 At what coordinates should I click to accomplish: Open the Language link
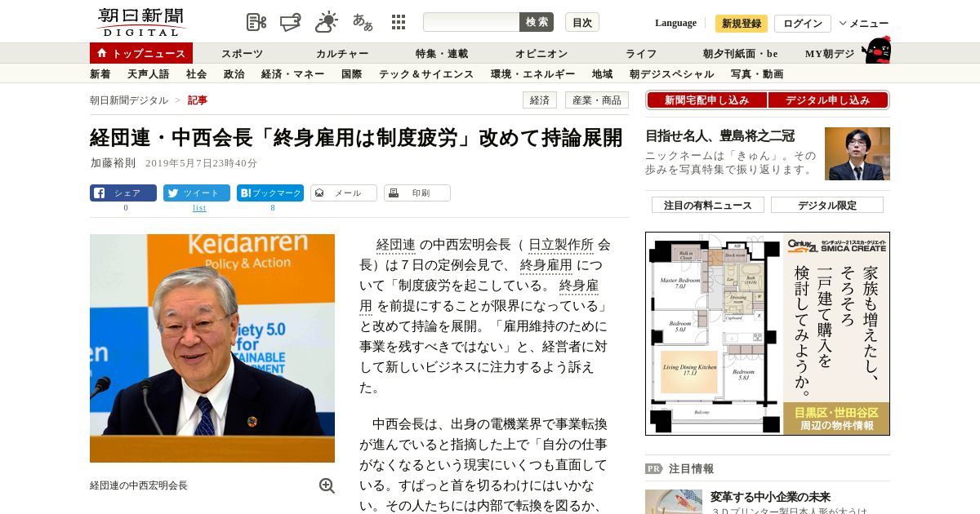pyautogui.click(x=675, y=23)
